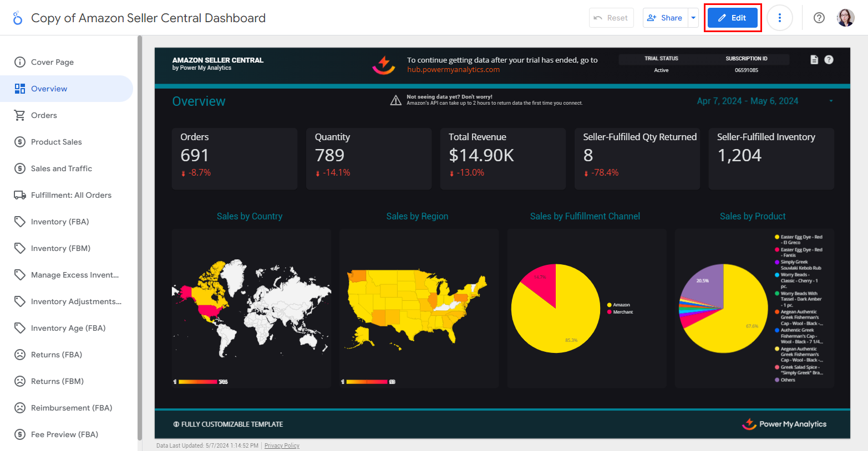Open the hub.powermyanalytics.com link
The image size is (868, 451).
point(453,70)
